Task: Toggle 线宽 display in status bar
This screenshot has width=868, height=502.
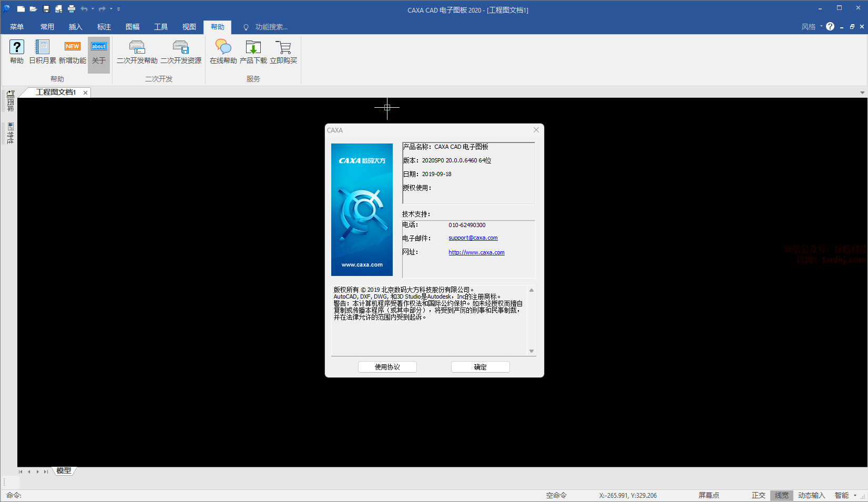Action: click(x=781, y=495)
